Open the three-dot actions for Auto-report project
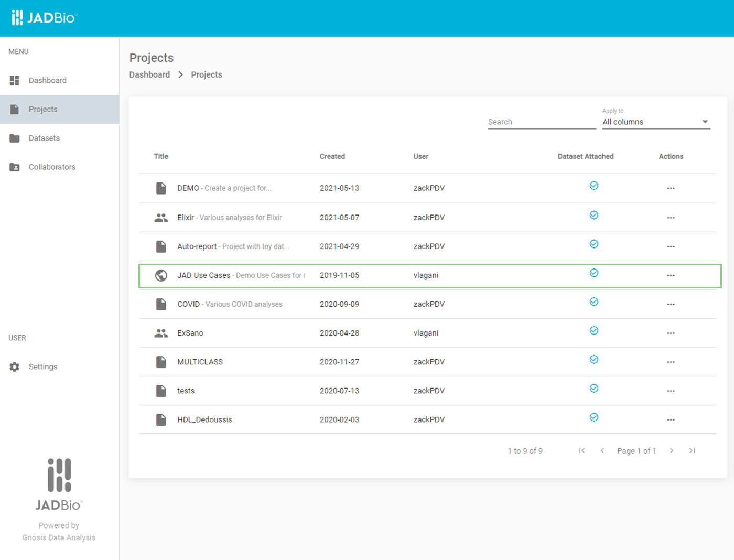734x560 pixels. pos(671,246)
